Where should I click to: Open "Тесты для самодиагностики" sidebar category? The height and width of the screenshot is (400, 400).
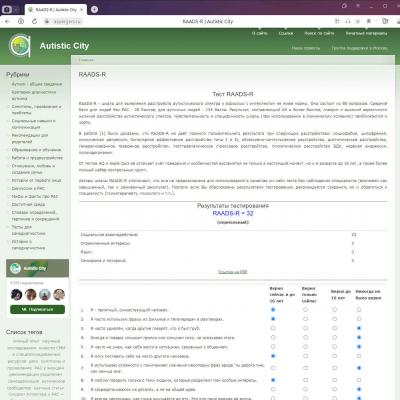(x=29, y=230)
